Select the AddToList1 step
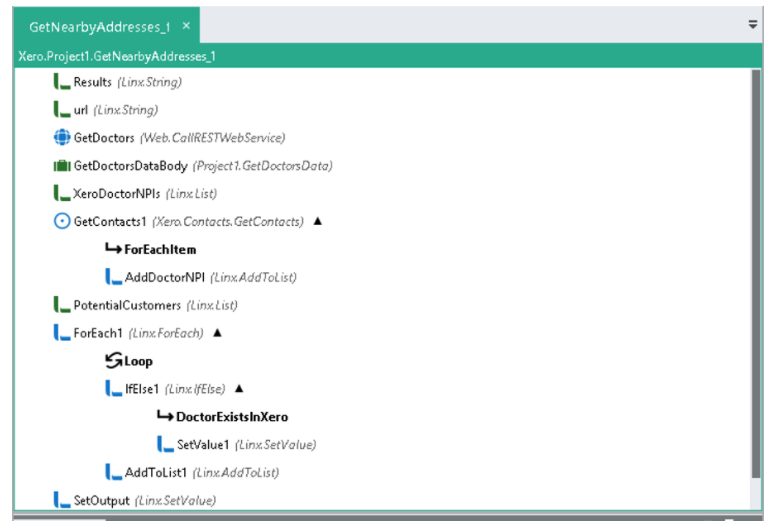The width and height of the screenshot is (776, 532). (x=192, y=472)
